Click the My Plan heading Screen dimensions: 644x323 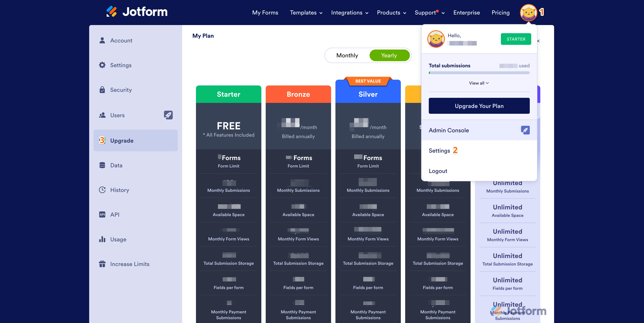pos(203,36)
